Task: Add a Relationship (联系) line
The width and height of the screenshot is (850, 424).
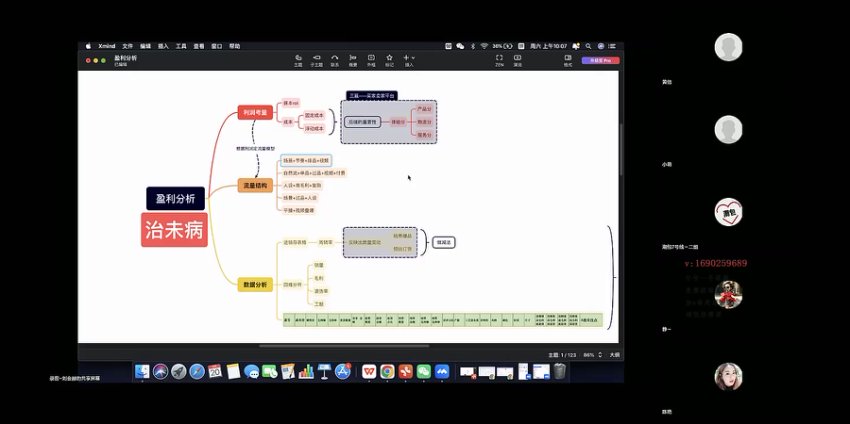Action: click(x=335, y=59)
